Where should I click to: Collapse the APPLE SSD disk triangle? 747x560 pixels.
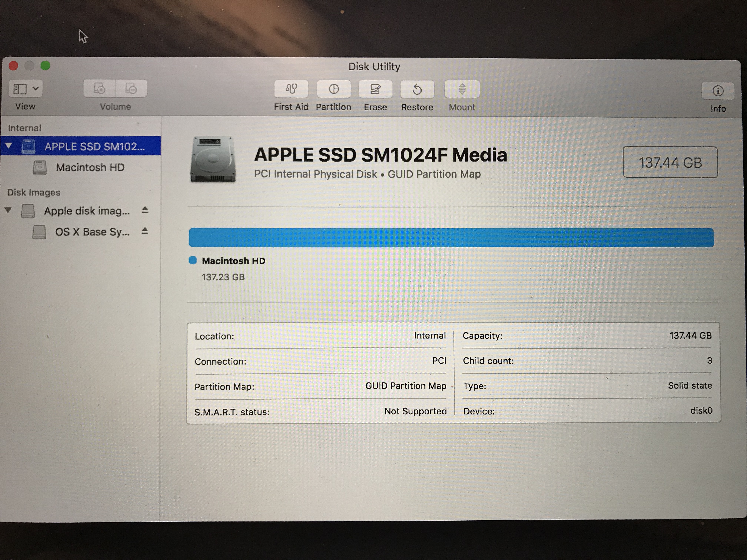pos(9,146)
